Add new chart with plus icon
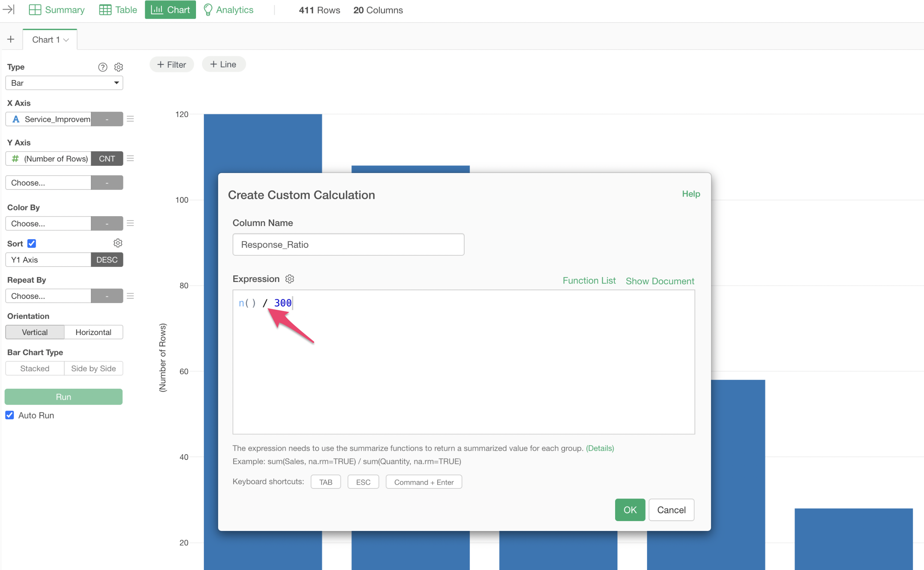The image size is (924, 570). 11,39
